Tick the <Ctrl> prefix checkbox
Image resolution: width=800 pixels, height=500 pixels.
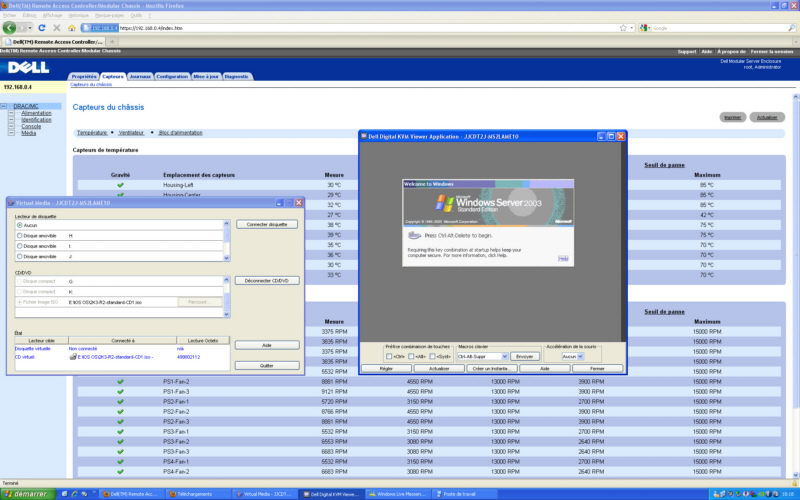(x=389, y=356)
